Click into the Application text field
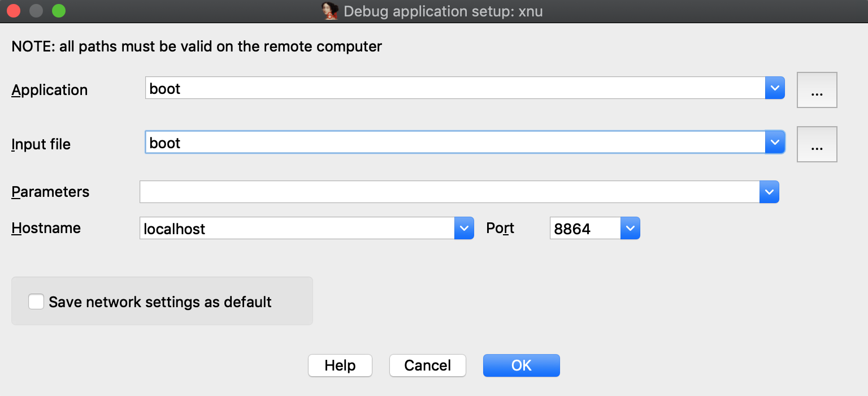The width and height of the screenshot is (868, 396). pos(452,88)
